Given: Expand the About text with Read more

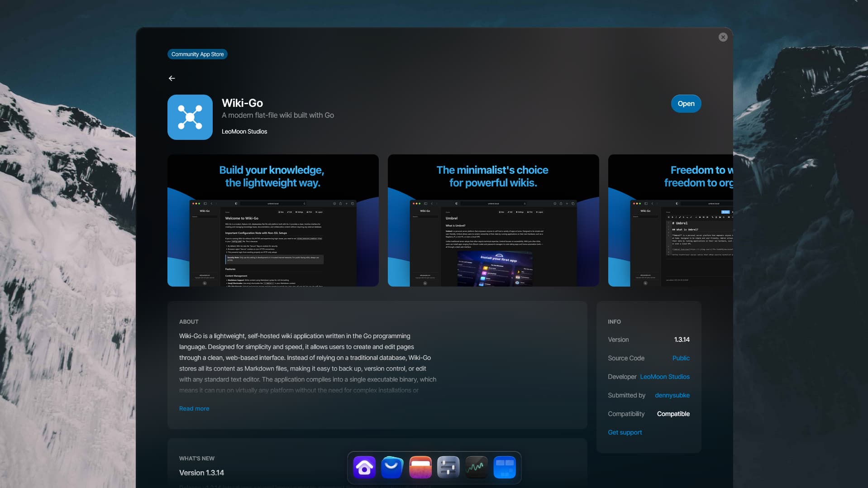Looking at the screenshot, I should pos(194,408).
